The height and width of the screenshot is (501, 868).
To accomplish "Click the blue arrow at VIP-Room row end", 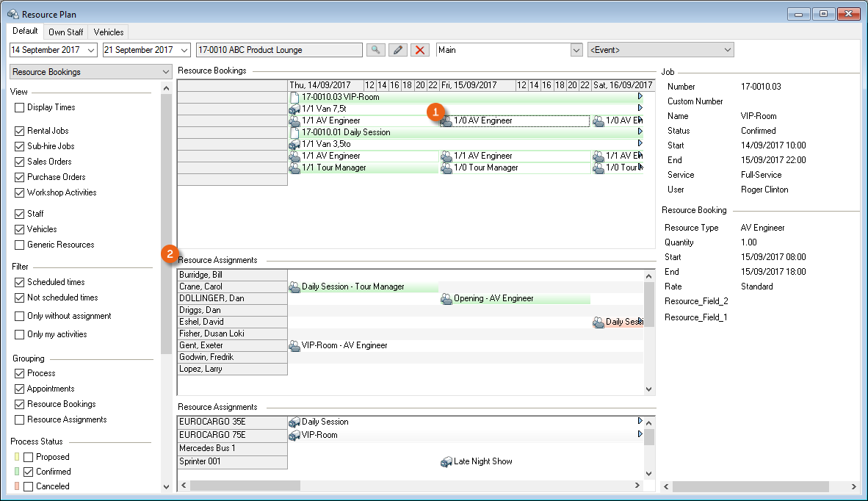I will (x=640, y=96).
